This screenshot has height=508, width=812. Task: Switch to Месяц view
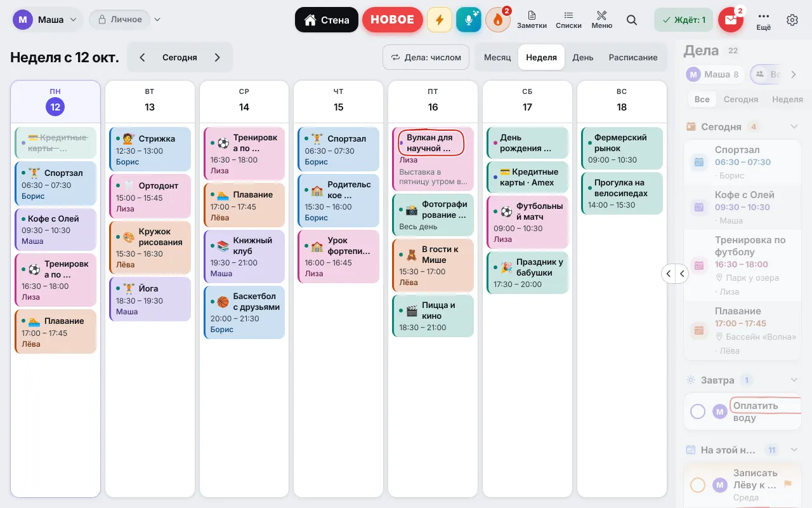coord(497,57)
